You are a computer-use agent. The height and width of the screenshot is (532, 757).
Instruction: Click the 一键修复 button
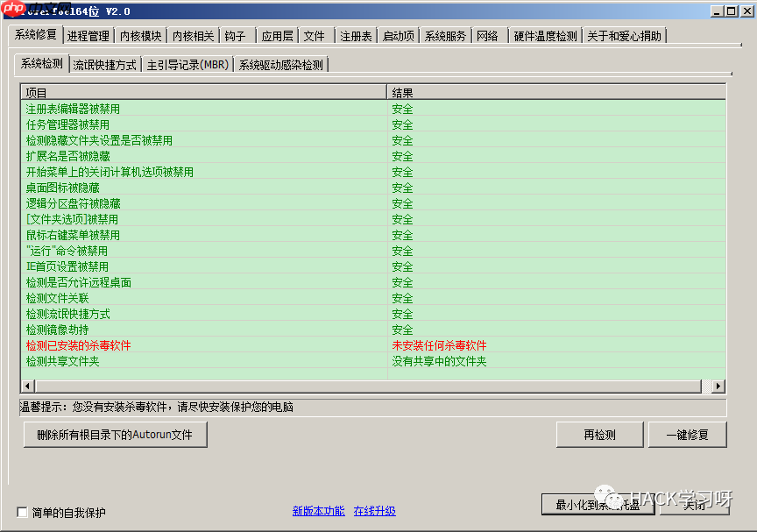(688, 434)
